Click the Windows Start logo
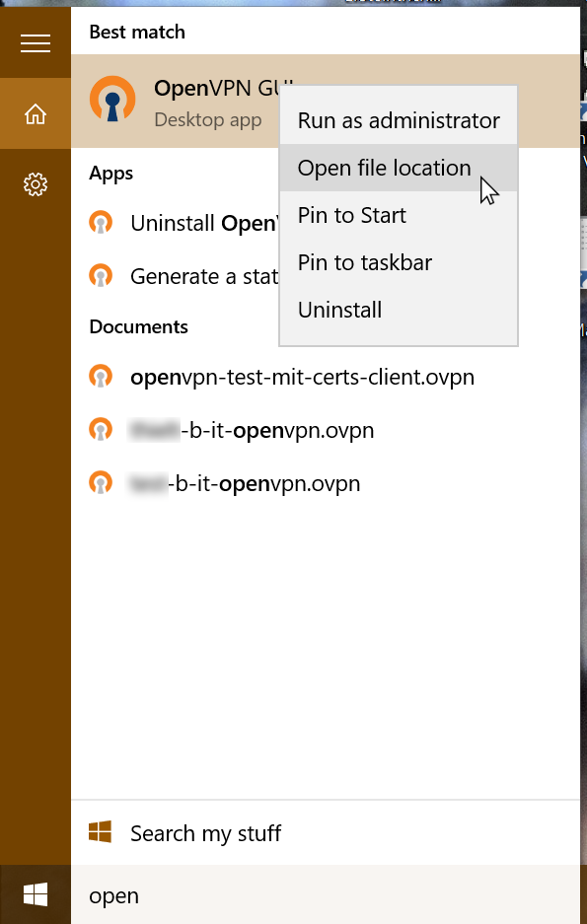Screen dimensions: 587x924 [x=36, y=895]
